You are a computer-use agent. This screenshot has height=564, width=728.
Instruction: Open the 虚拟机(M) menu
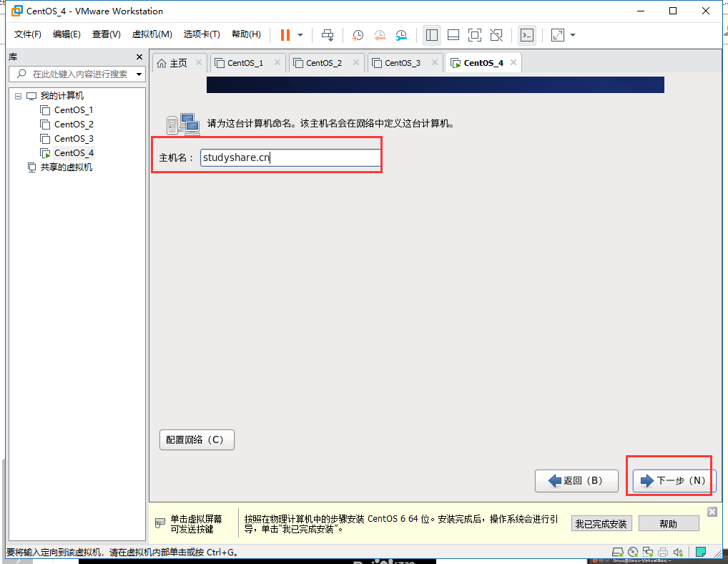tap(152, 34)
